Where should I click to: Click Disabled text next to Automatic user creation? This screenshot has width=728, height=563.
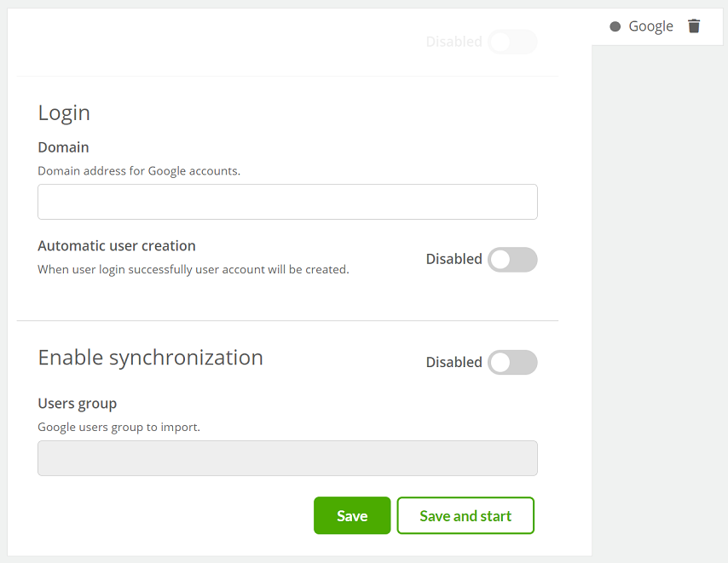click(x=454, y=259)
